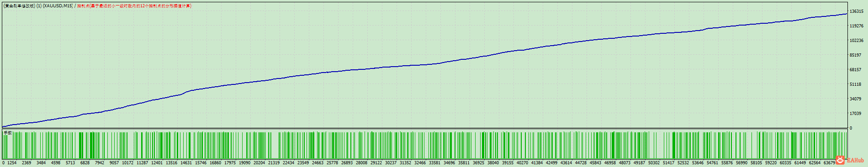Image resolution: width=868 pixels, height=167 pixels.
Task: Click the 1254 trade number on bottom axis
Action: pos(12,163)
